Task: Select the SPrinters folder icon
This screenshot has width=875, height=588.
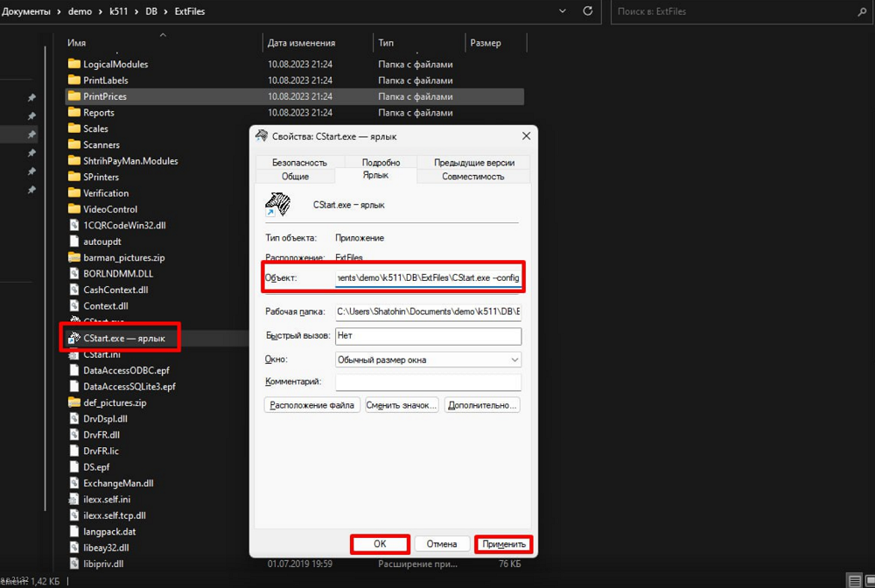Action: (73, 178)
